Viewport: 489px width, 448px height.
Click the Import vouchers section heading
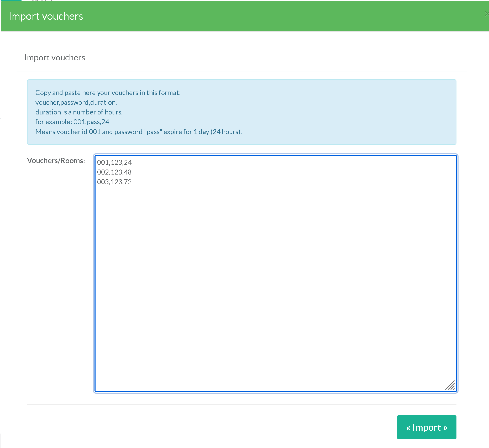click(x=55, y=57)
